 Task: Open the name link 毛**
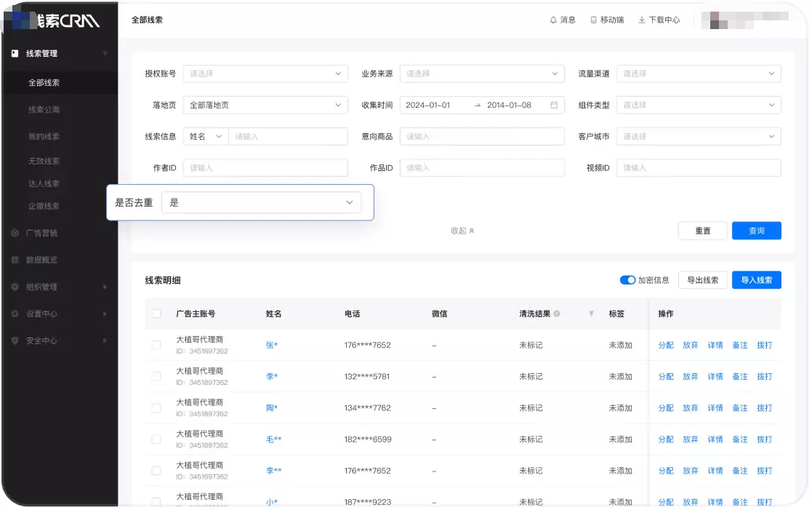tap(273, 439)
